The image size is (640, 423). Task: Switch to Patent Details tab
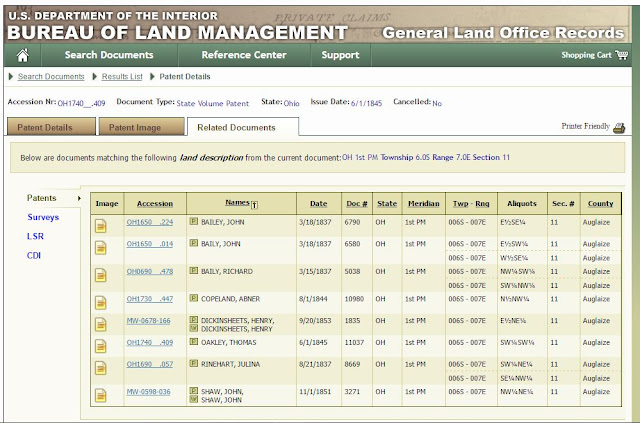pyautogui.click(x=51, y=127)
